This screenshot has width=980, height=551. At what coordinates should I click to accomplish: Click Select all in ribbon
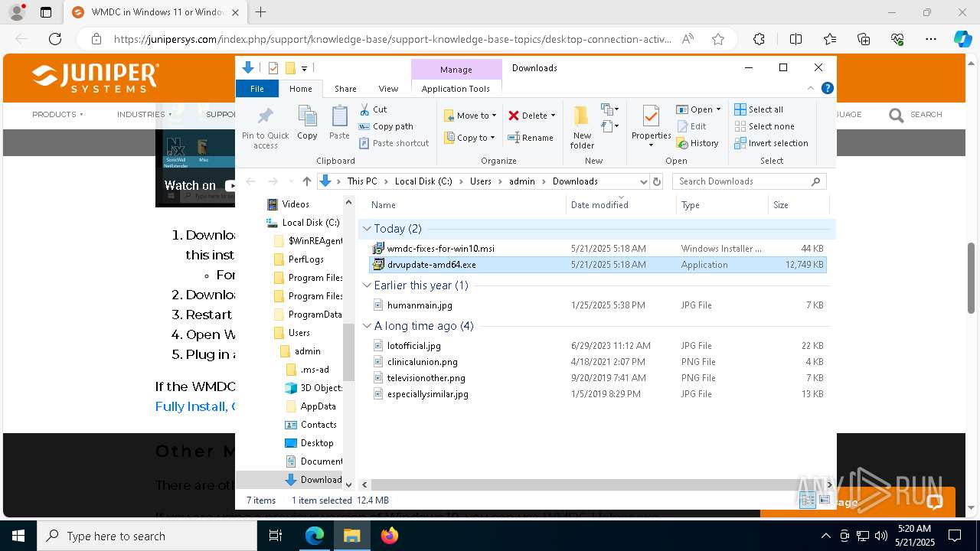[x=758, y=109]
